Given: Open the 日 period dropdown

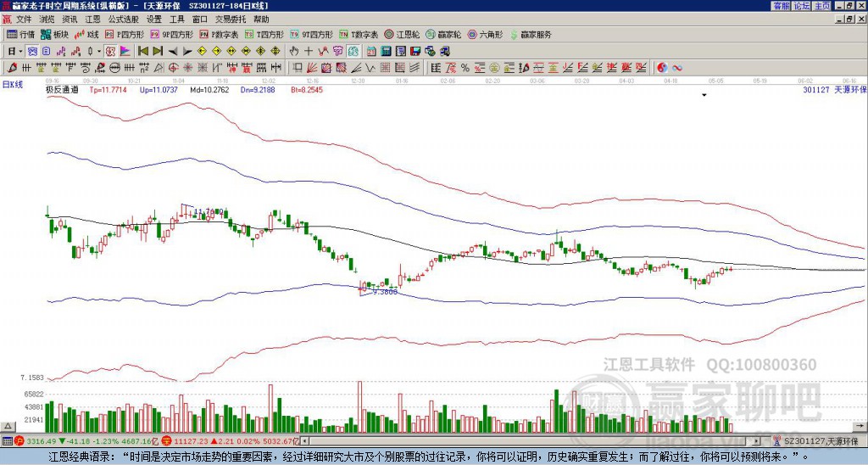Looking at the screenshot, I should 15,52.
